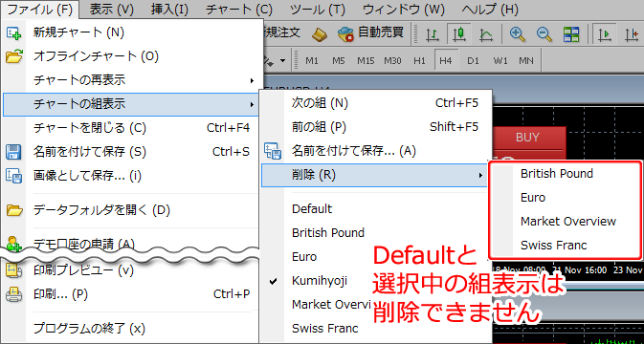Open the チャート (C) menu
The height and width of the screenshot is (344, 644).
click(x=239, y=9)
